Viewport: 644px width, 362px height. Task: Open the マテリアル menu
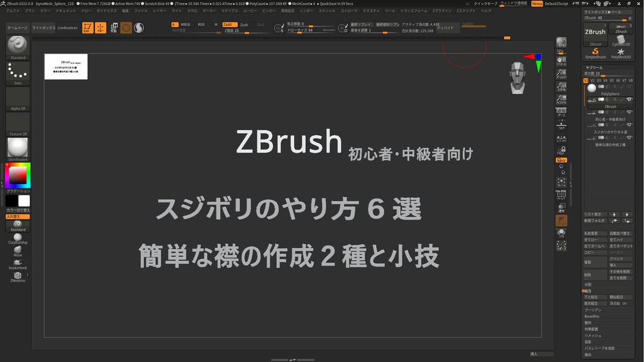(230, 11)
